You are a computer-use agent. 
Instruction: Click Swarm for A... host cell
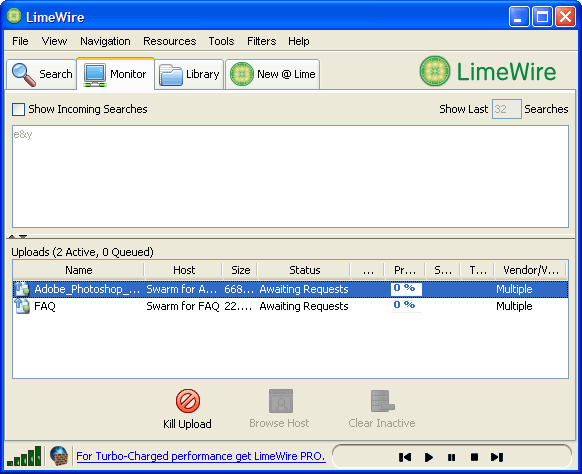click(182, 289)
